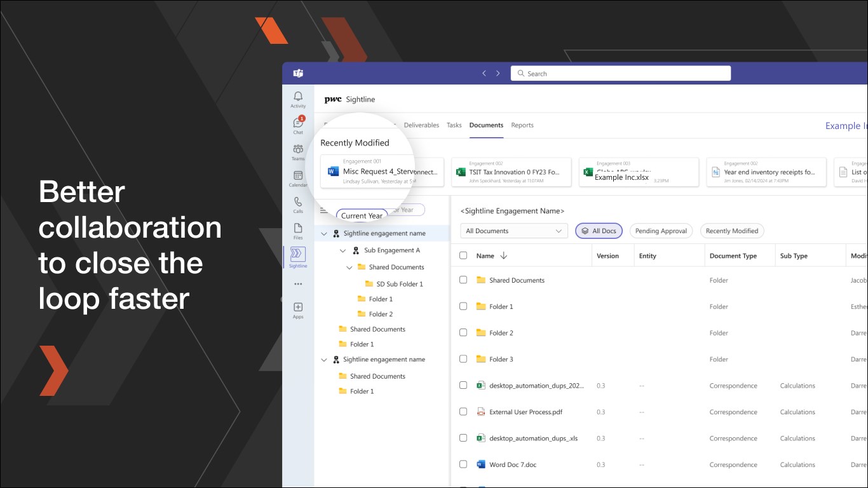Click the <Sightline Engagement Name> heading
Image resolution: width=868 pixels, height=488 pixels.
512,211
